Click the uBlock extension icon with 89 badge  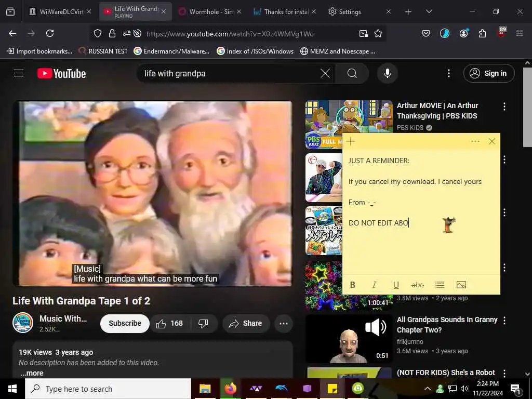(501, 32)
